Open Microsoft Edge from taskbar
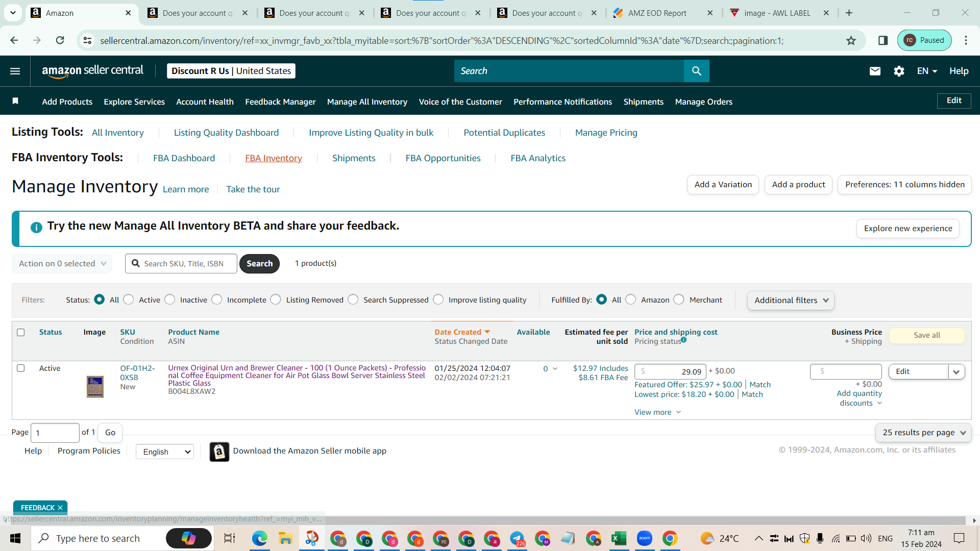 pos(259,538)
